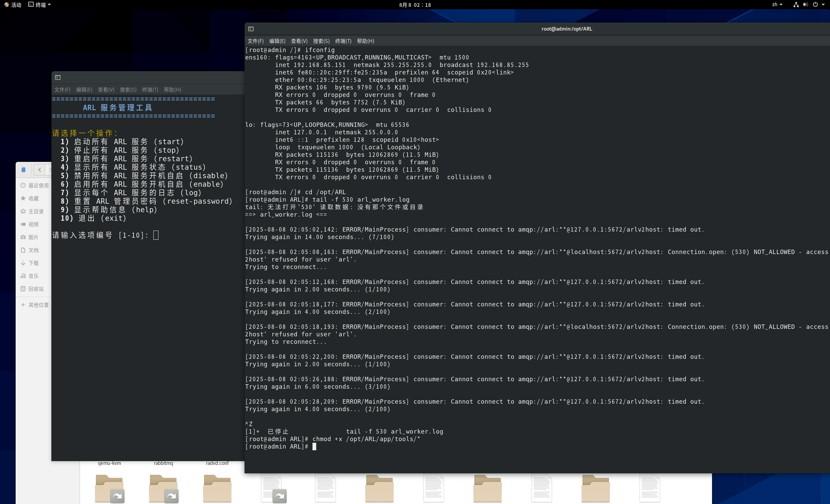The image size is (830, 504).
Task: Expand the zh input language dropdown
Action: point(777,5)
